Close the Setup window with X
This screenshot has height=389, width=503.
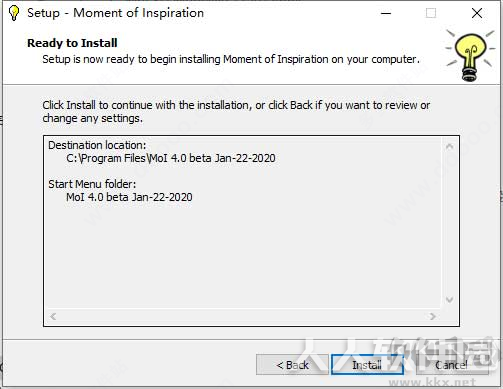pyautogui.click(x=477, y=13)
